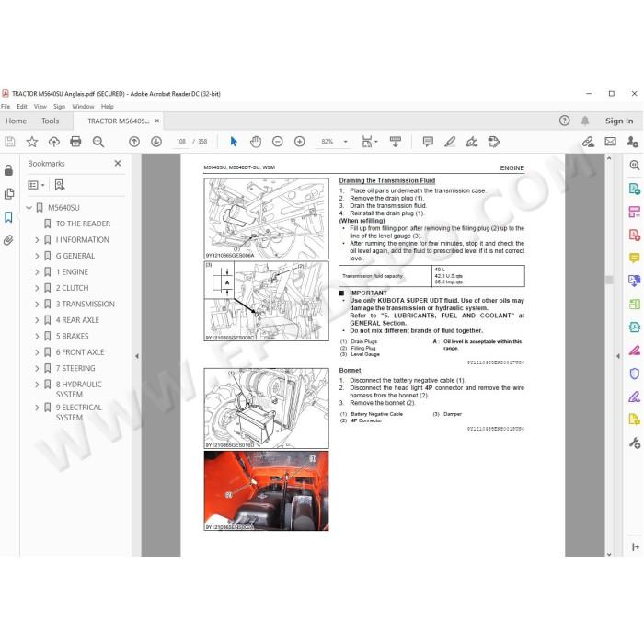644x644 pixels.
Task: Open the Help menu
Action: pos(108,107)
